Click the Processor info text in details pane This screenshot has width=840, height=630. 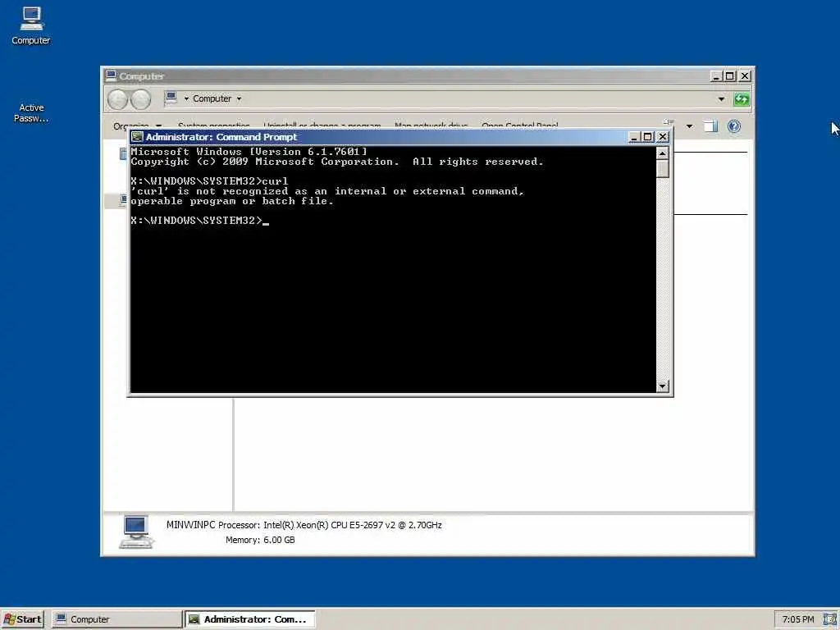pyautogui.click(x=330, y=525)
